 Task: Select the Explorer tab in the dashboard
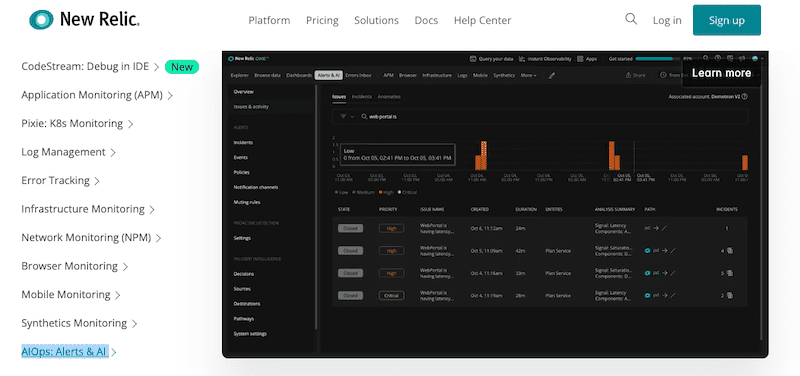pyautogui.click(x=239, y=75)
